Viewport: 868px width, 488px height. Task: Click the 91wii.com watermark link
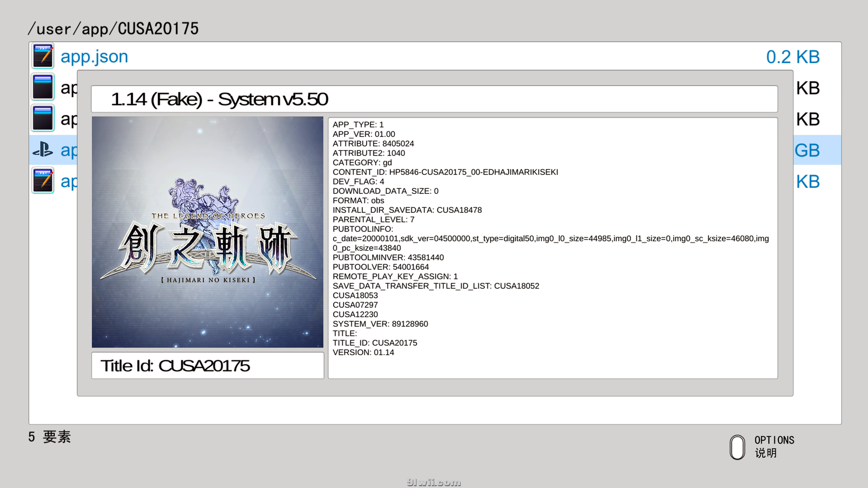coord(433,482)
